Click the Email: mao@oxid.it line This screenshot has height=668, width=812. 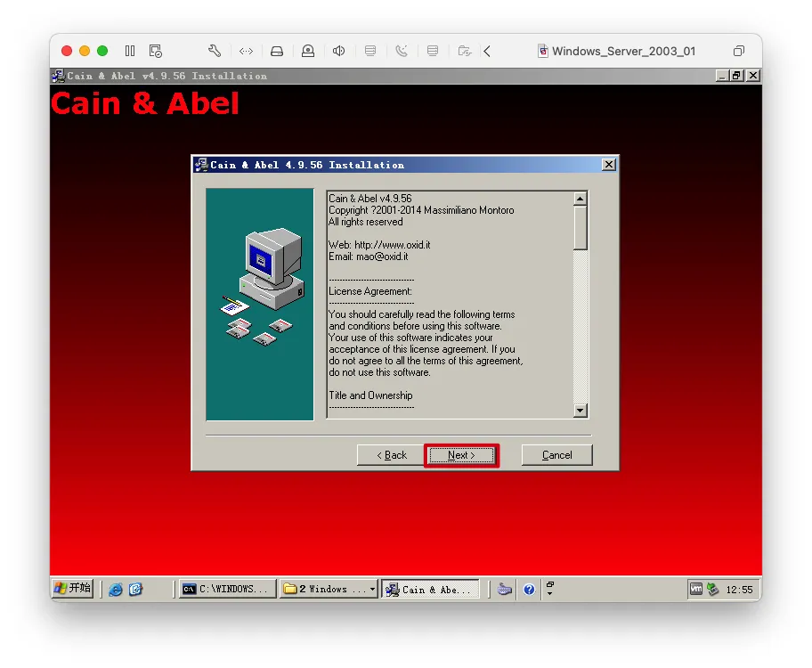coord(369,257)
